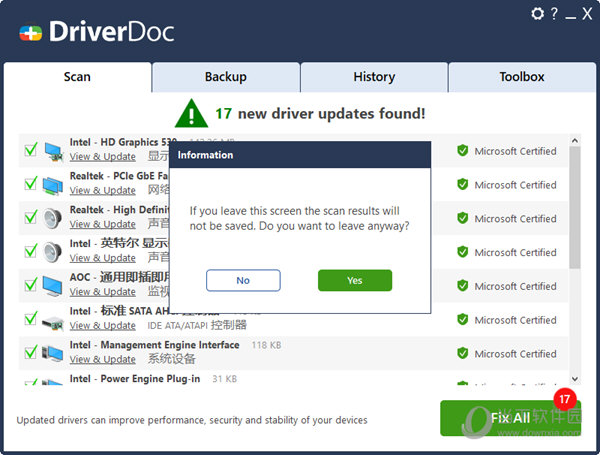
Task: Uncheck the Intel SATA AHCI driver
Action: (x=31, y=318)
